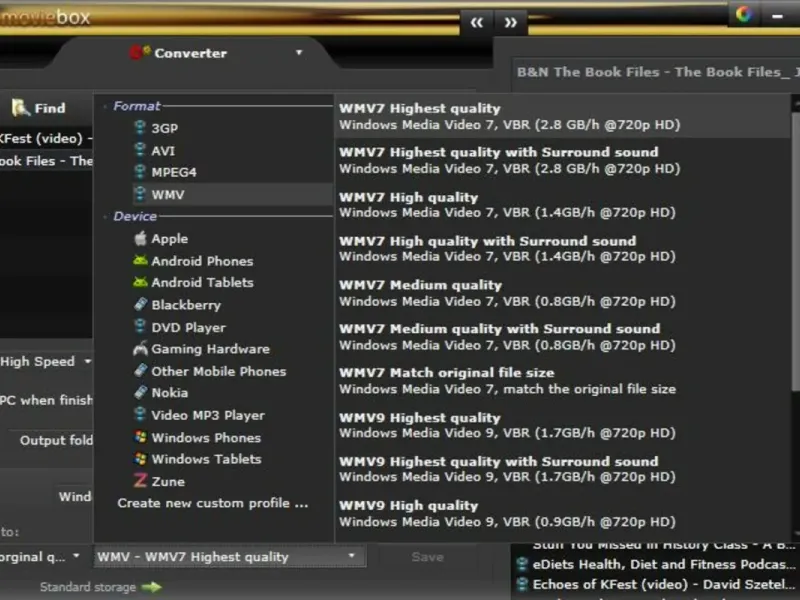Click the colorful wheel icon in title bar
The image size is (800, 600).
pos(743,14)
